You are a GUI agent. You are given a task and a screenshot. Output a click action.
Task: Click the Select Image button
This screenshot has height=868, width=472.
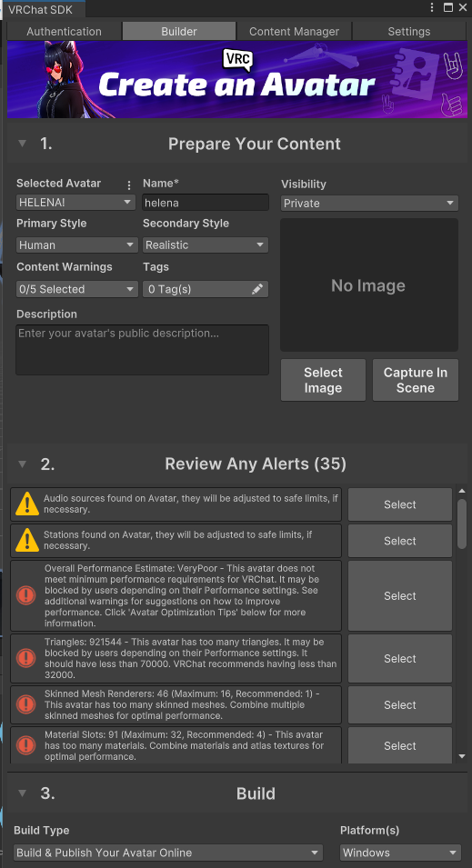[x=323, y=380]
